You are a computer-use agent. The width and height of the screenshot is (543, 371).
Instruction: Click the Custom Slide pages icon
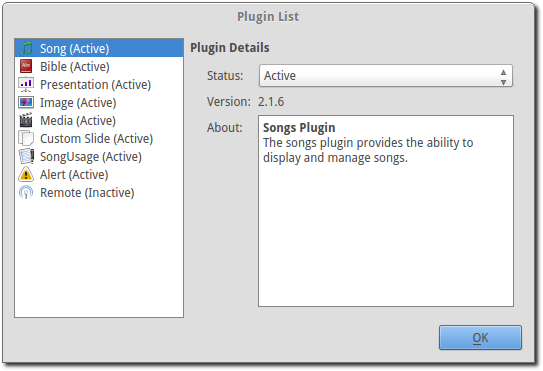[x=26, y=138]
